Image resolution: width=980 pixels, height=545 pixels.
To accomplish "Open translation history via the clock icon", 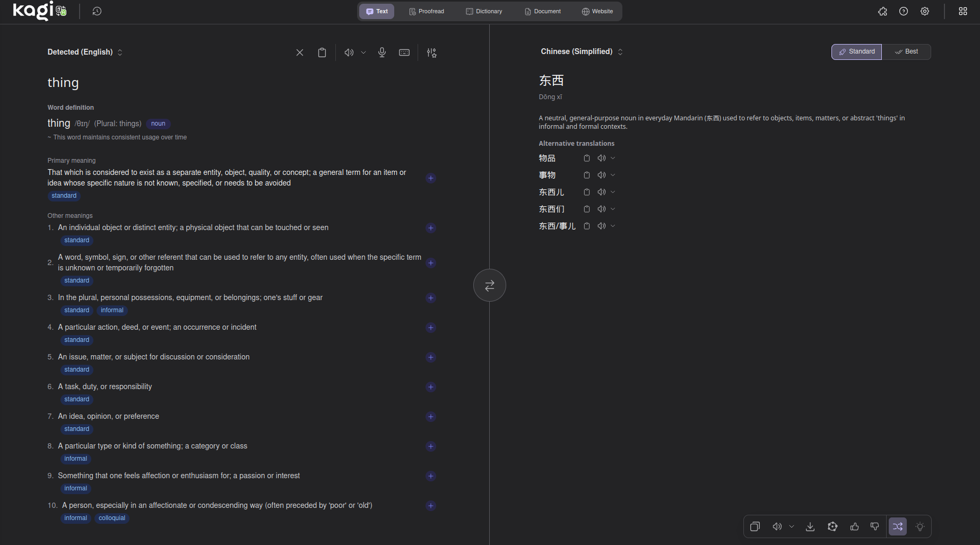I will click(x=97, y=11).
